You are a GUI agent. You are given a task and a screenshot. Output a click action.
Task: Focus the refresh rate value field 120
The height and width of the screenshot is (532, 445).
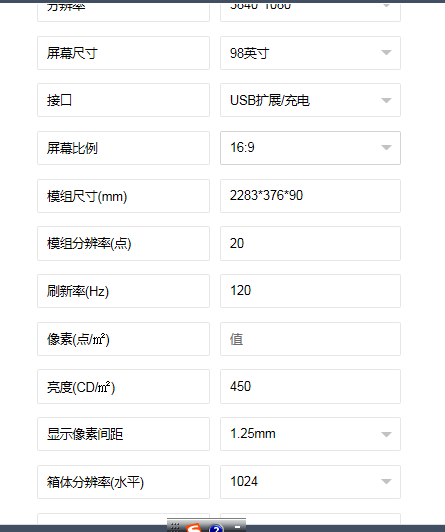pyautogui.click(x=310, y=291)
